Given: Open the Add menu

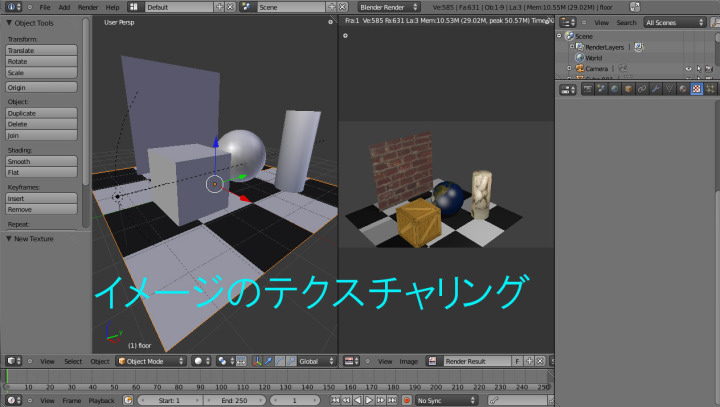Looking at the screenshot, I should click(x=64, y=7).
